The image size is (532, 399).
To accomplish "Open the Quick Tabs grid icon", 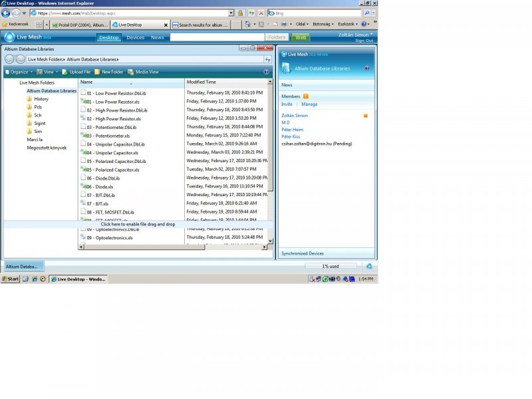I will click(x=39, y=25).
